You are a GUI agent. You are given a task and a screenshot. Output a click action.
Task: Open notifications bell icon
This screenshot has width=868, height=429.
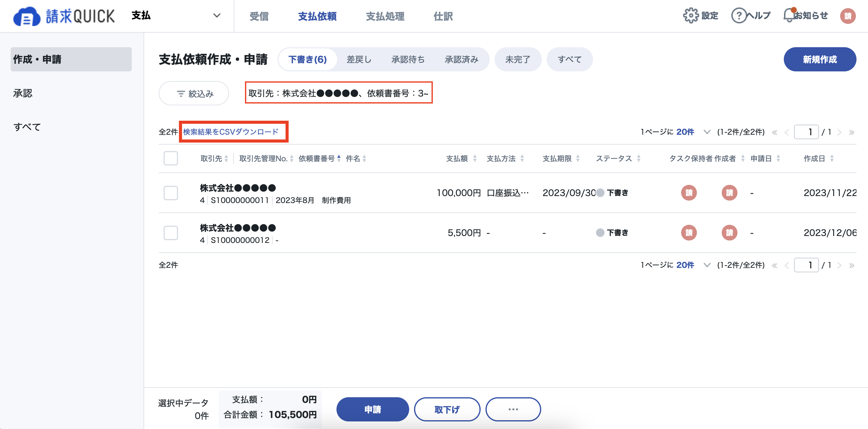point(789,15)
